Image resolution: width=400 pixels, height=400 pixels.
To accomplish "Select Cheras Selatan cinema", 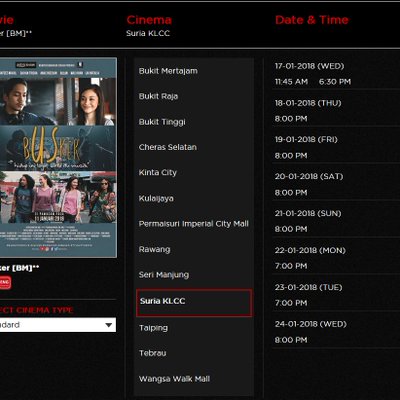I will coord(168,147).
